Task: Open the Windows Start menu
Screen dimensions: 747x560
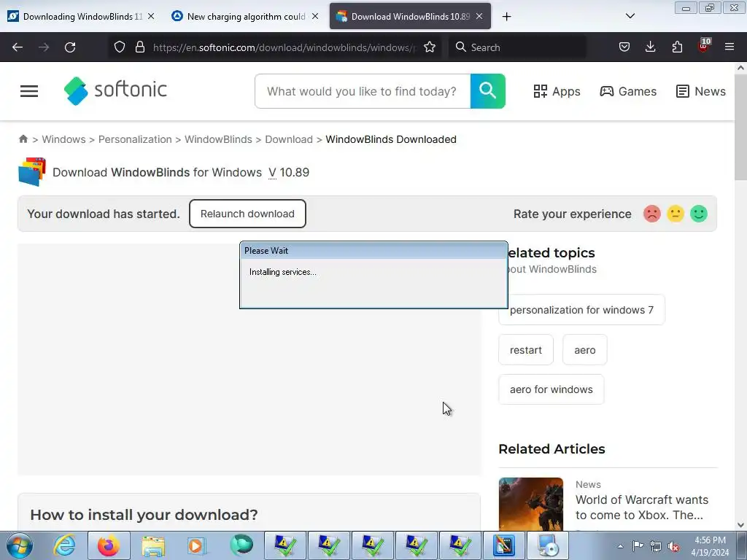Action: click(x=20, y=545)
